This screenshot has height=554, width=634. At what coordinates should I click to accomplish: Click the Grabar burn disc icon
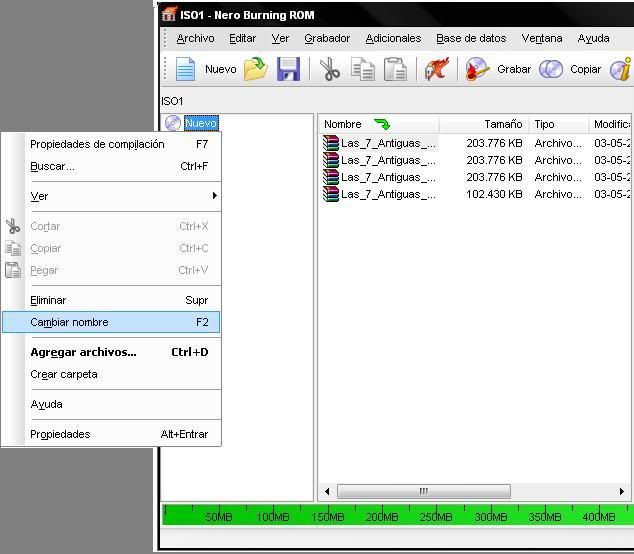[477, 69]
